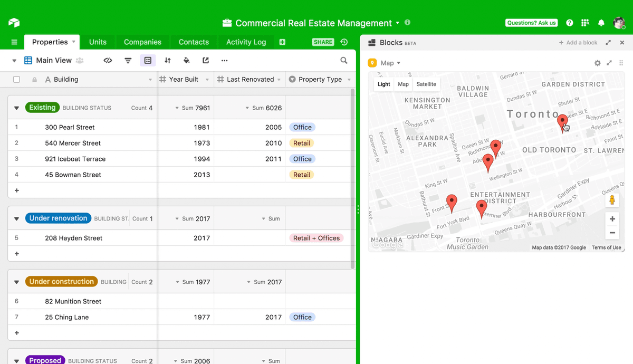This screenshot has width=633, height=364.
Task: Switch to the Activity Log tab
Action: pos(246,42)
